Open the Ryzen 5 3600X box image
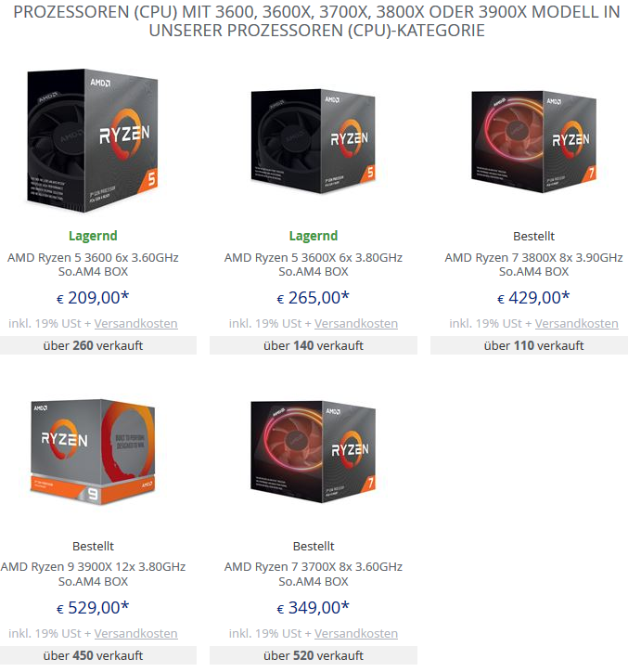 coord(313,139)
